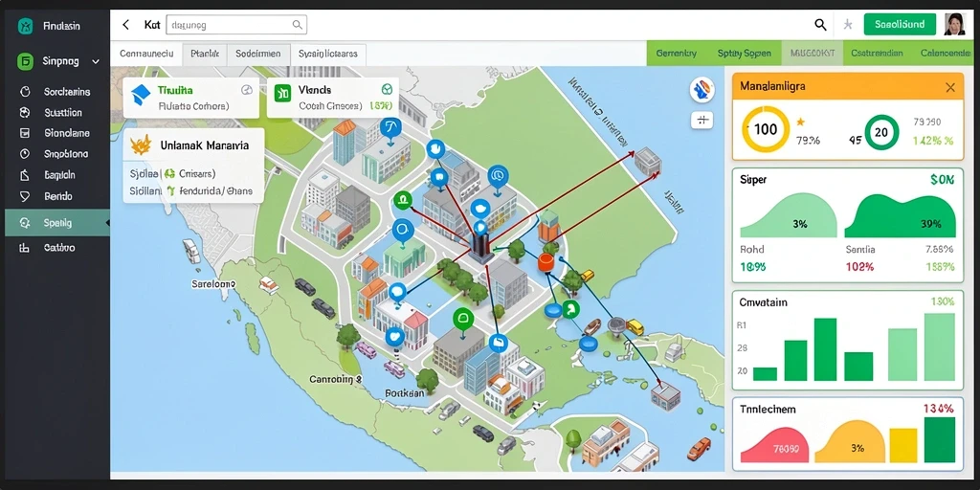Click the magnifier icon in search field
The width and height of the screenshot is (980, 490).
(x=297, y=25)
